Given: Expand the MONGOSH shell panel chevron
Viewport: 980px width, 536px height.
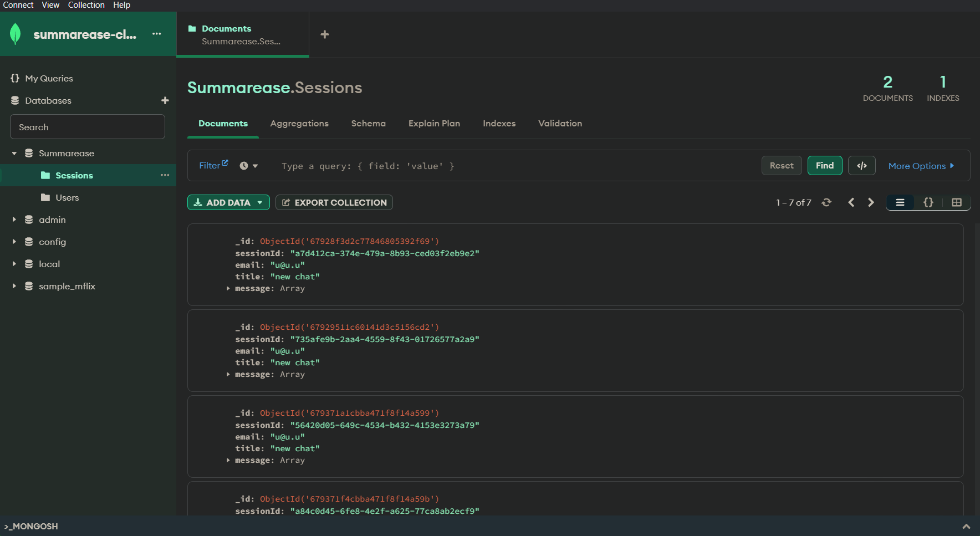Looking at the screenshot, I should 966,526.
